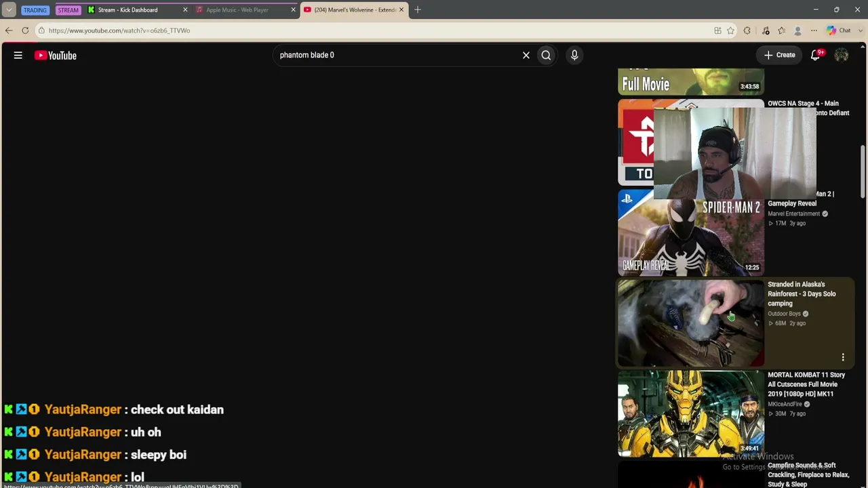Visit the Marvel Entertainment channel
Screen dimensions: 868x488
click(x=793, y=214)
